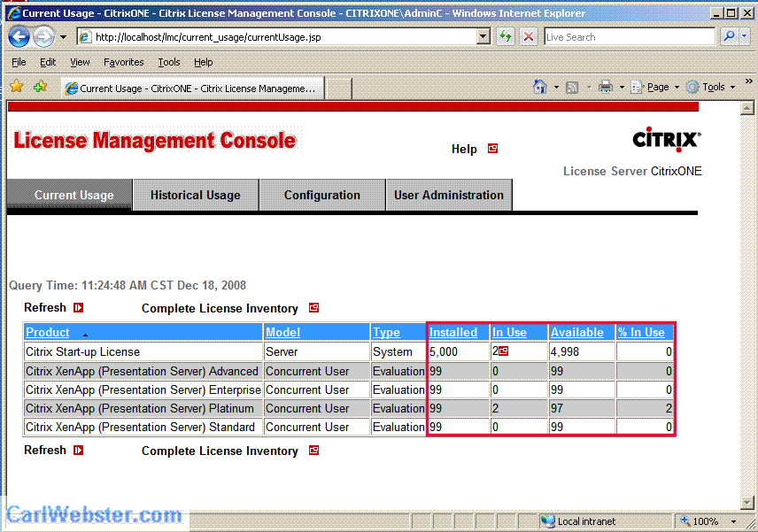Click the Print icon in command bar
This screenshot has width=758, height=532.
605,87
